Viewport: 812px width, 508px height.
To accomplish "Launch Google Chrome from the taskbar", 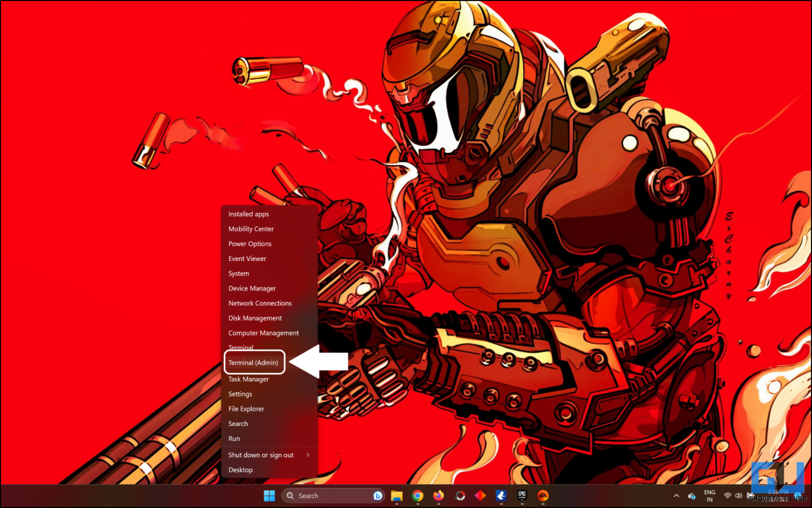I will [x=418, y=496].
